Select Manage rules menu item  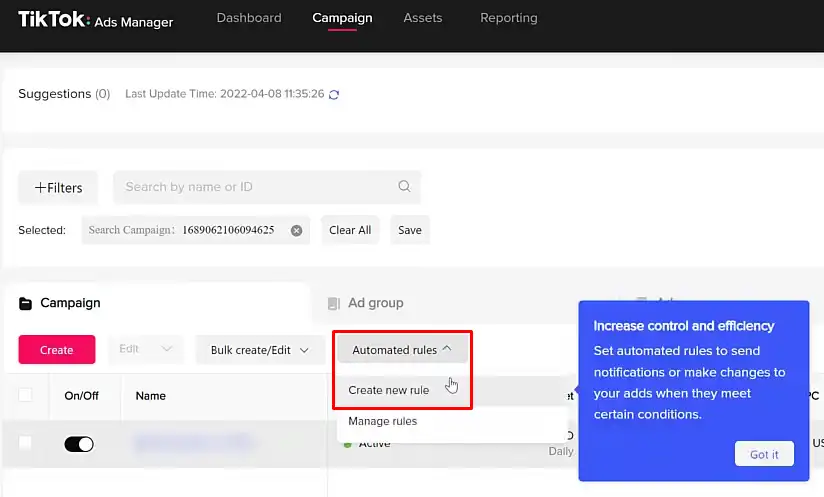point(383,421)
